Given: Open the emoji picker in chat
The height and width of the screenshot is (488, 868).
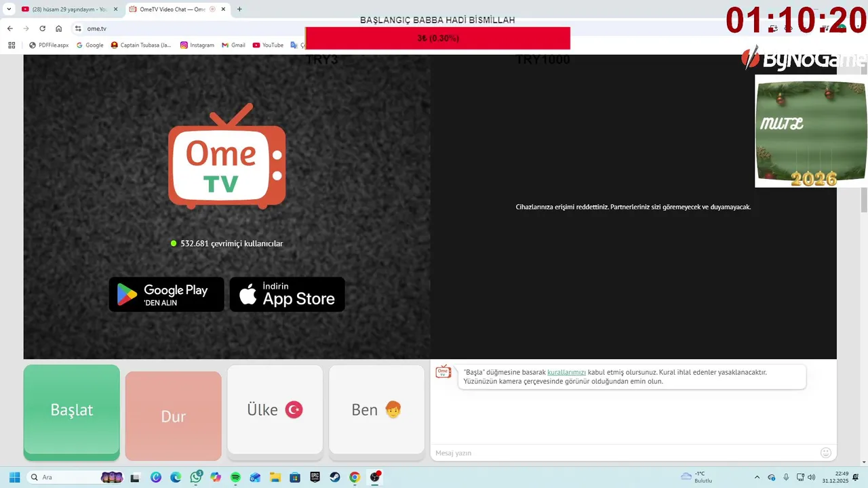Looking at the screenshot, I should tap(825, 453).
